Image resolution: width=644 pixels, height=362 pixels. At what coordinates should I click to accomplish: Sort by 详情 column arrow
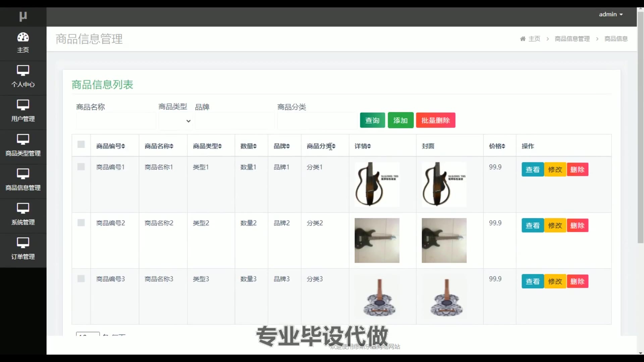369,146
